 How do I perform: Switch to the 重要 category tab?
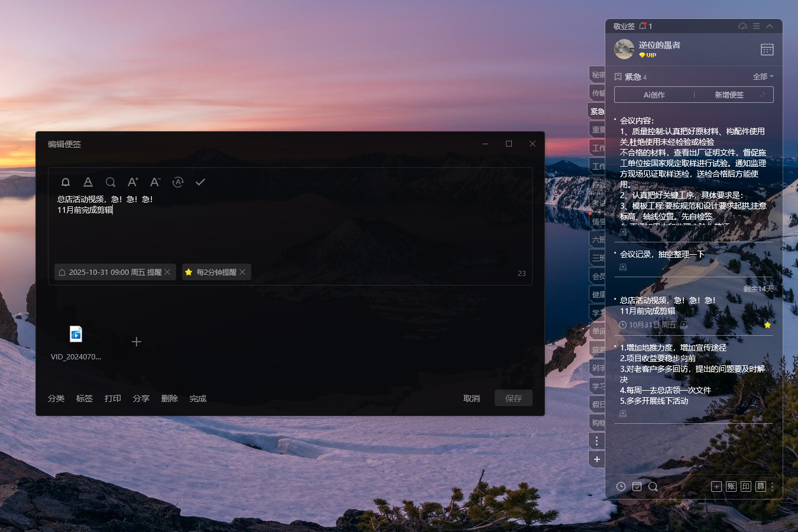(598, 129)
